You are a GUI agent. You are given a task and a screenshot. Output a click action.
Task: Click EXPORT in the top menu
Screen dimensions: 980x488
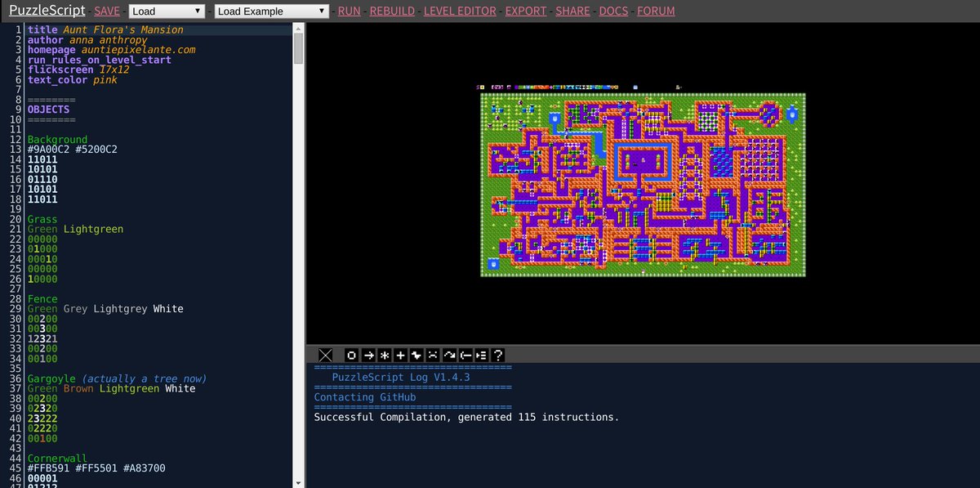[526, 11]
